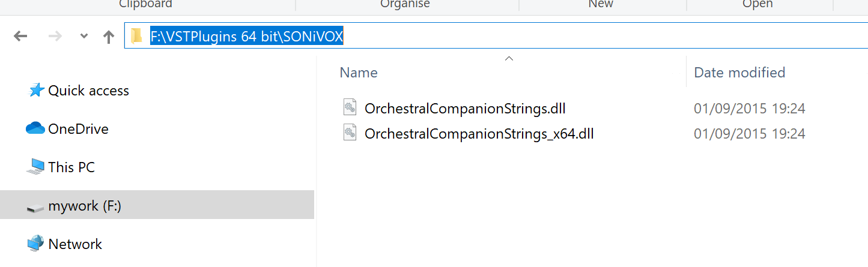Click the address bar path text
Viewport: 868px width, 267px height.
click(x=246, y=37)
